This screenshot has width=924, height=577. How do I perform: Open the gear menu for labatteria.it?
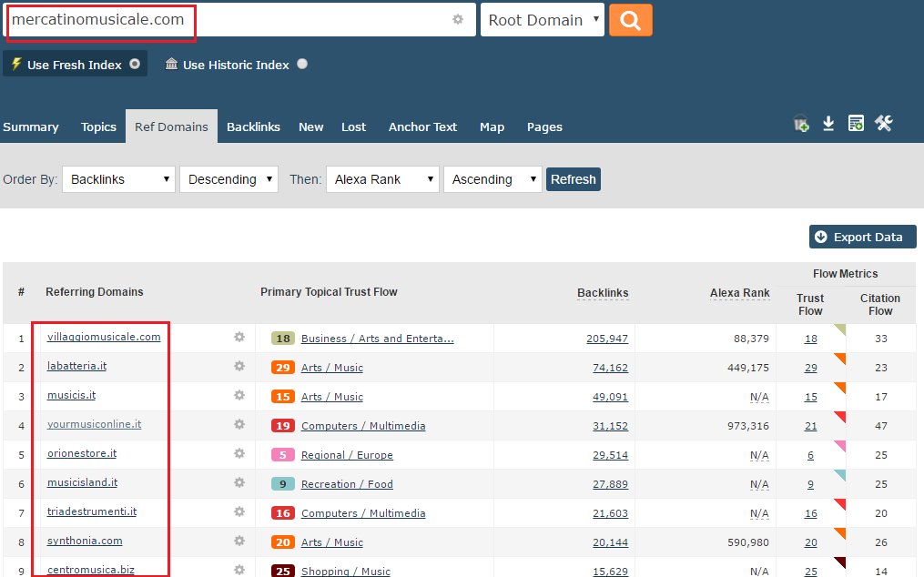(x=239, y=366)
